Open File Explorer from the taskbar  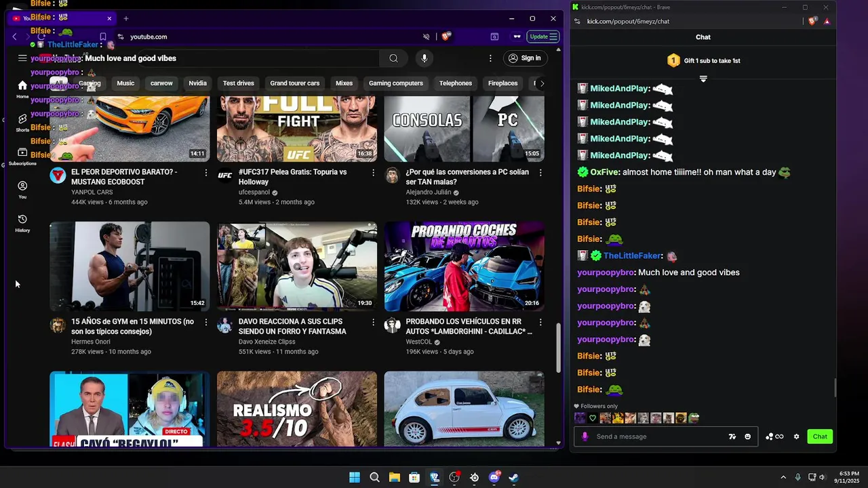click(x=394, y=477)
